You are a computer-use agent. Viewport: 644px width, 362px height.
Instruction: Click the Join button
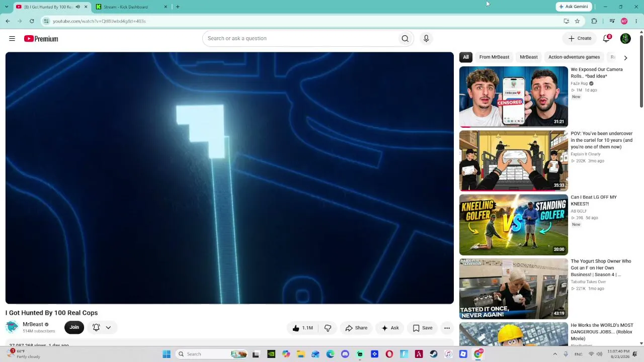[x=74, y=327]
